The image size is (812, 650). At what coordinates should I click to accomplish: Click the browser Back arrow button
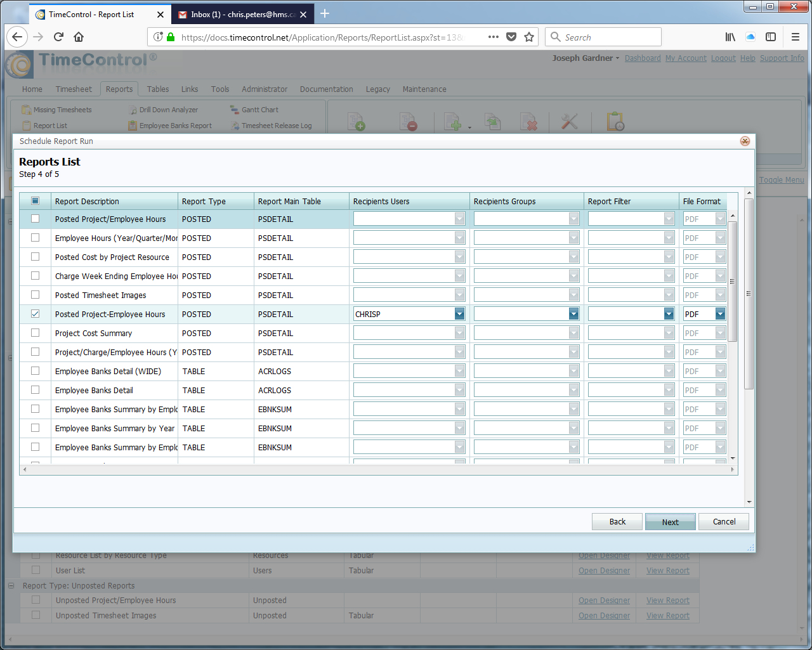pyautogui.click(x=17, y=37)
